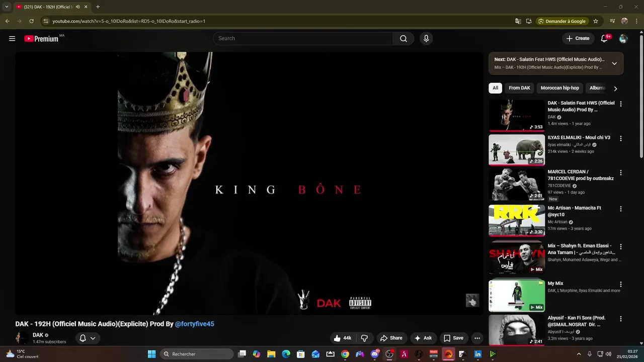The width and height of the screenshot is (644, 362).
Task: Like the video (44k)
Action: (x=343, y=338)
